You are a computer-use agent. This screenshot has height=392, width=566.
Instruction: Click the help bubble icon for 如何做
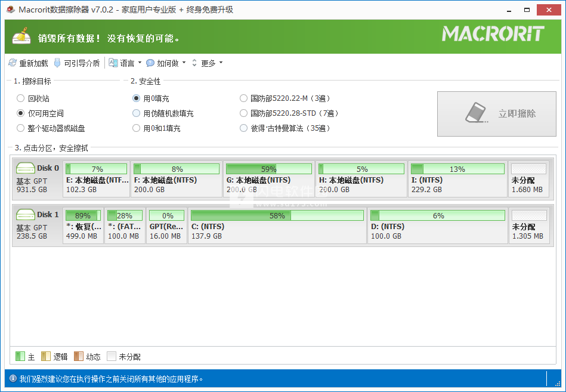pos(150,63)
